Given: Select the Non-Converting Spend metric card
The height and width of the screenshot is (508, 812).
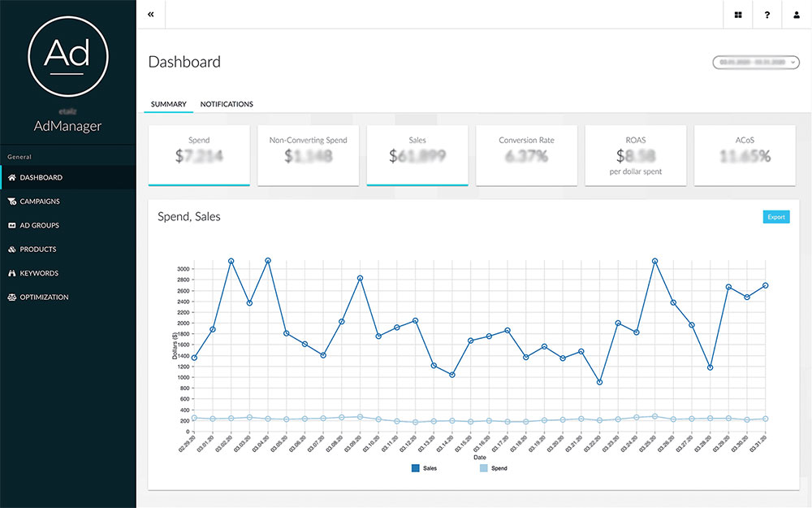Looking at the screenshot, I should (x=308, y=155).
